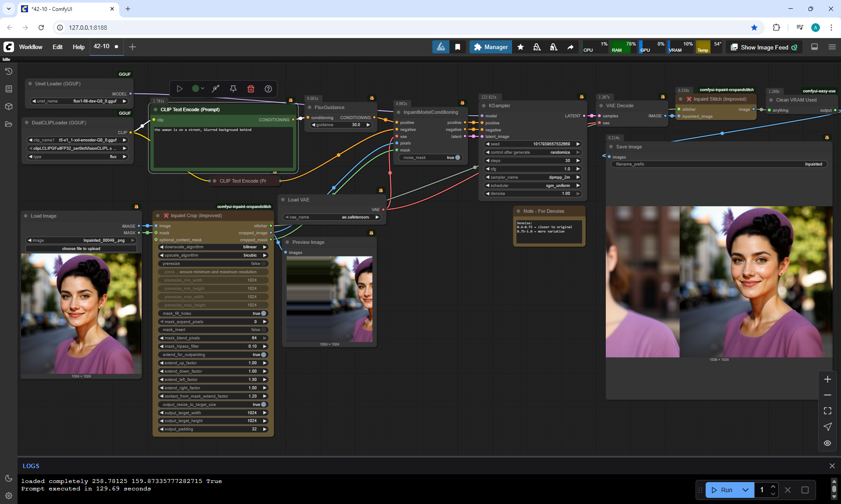841x504 pixels.
Task: Toggle mask_fill_holes switch
Action: pyautogui.click(x=263, y=314)
